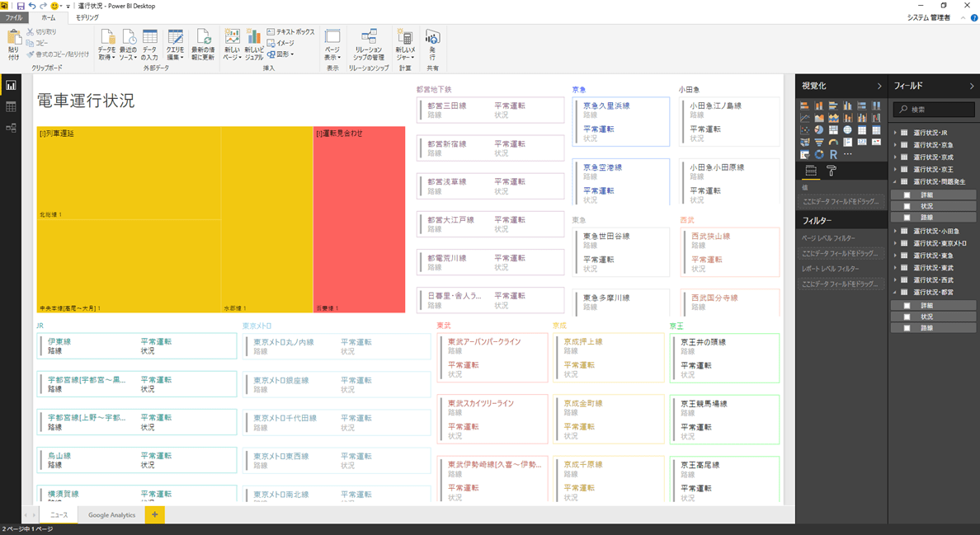Open the 図形 shapes dropdown
980x535 pixels.
point(281,54)
